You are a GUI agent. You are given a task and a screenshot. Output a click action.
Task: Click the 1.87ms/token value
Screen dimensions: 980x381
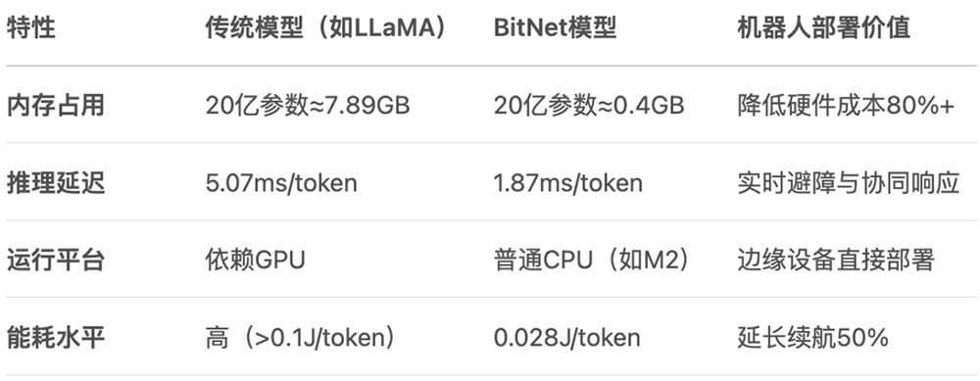568,183
